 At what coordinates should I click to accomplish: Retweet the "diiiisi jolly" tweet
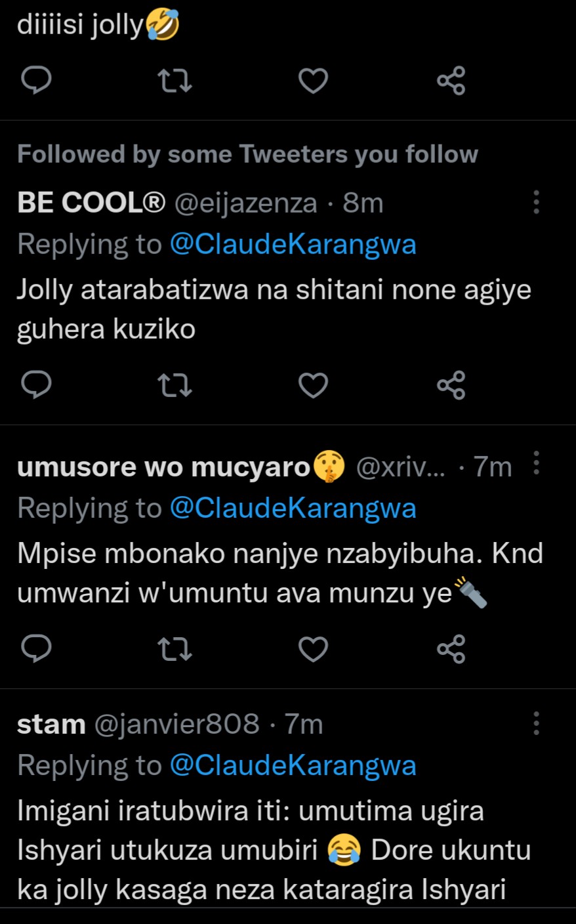[x=175, y=81]
